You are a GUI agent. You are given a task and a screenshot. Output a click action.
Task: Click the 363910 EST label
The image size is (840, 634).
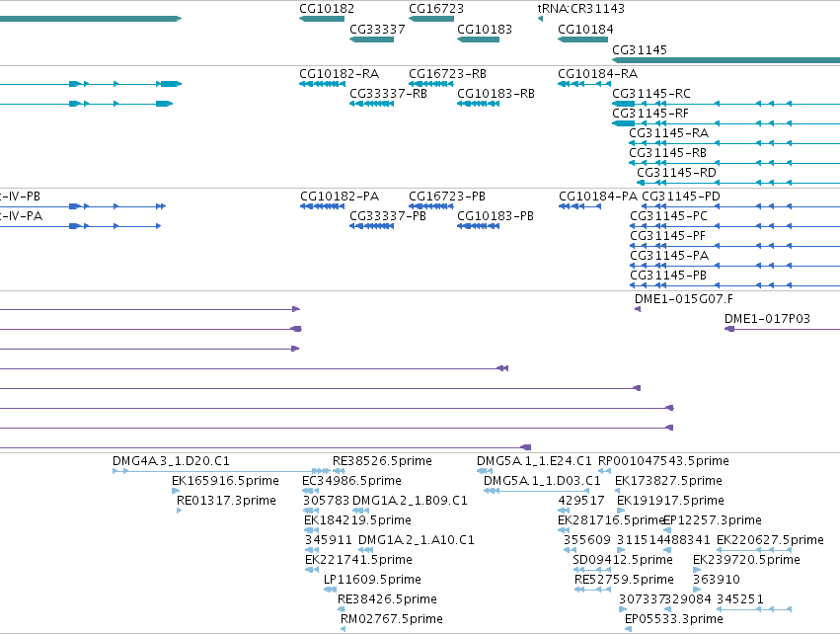[717, 580]
